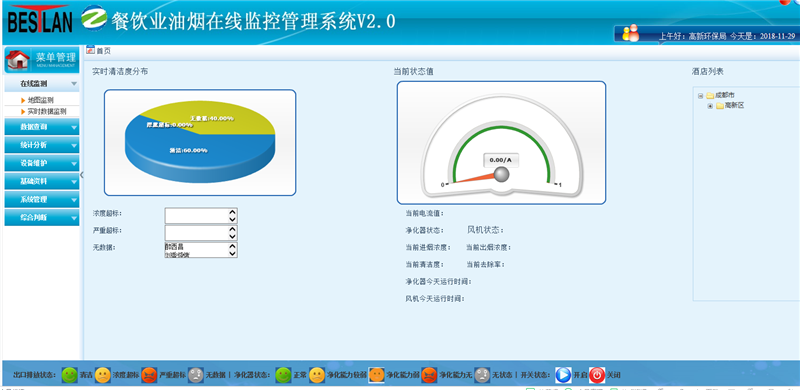The image size is (800, 390).
Task: Click the blue 开启 play icon
Action: pos(563,375)
